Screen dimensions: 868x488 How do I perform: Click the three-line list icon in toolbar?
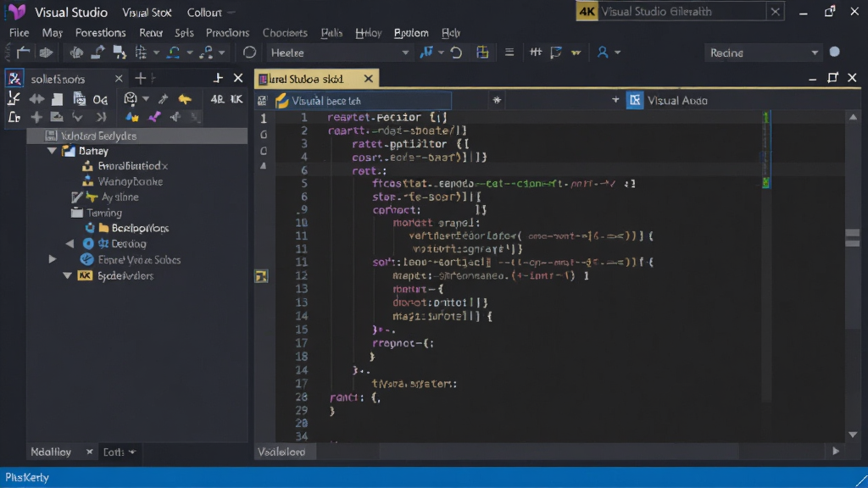point(509,53)
